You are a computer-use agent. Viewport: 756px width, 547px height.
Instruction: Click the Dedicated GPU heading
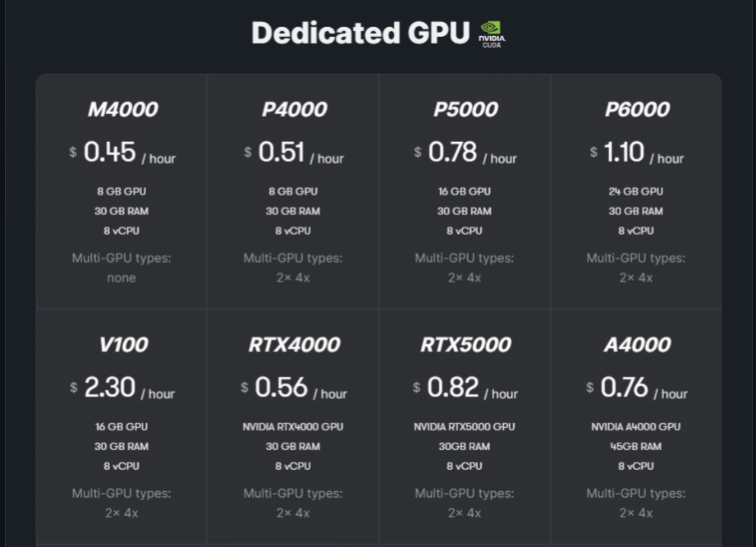[x=360, y=33]
